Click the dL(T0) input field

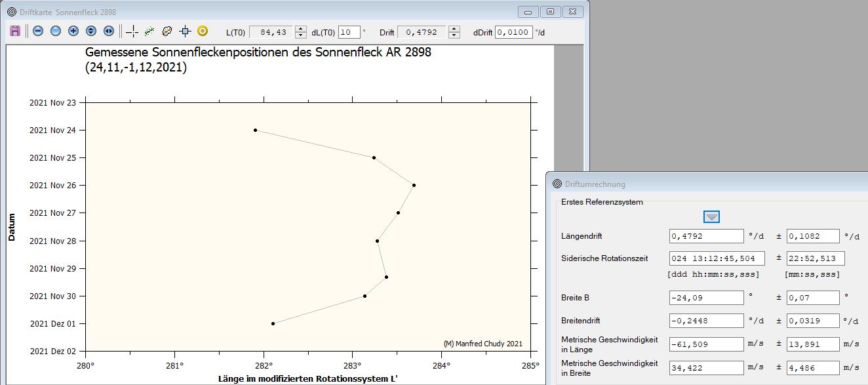coord(349,32)
